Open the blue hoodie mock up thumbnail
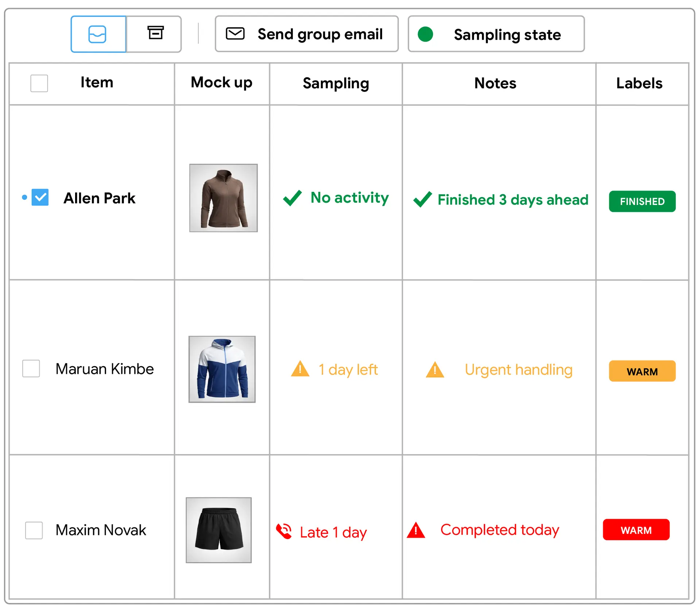 (222, 369)
